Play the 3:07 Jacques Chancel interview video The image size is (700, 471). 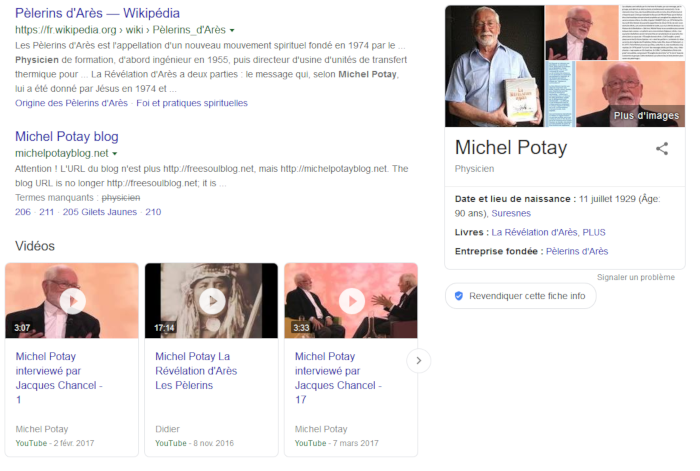click(72, 300)
